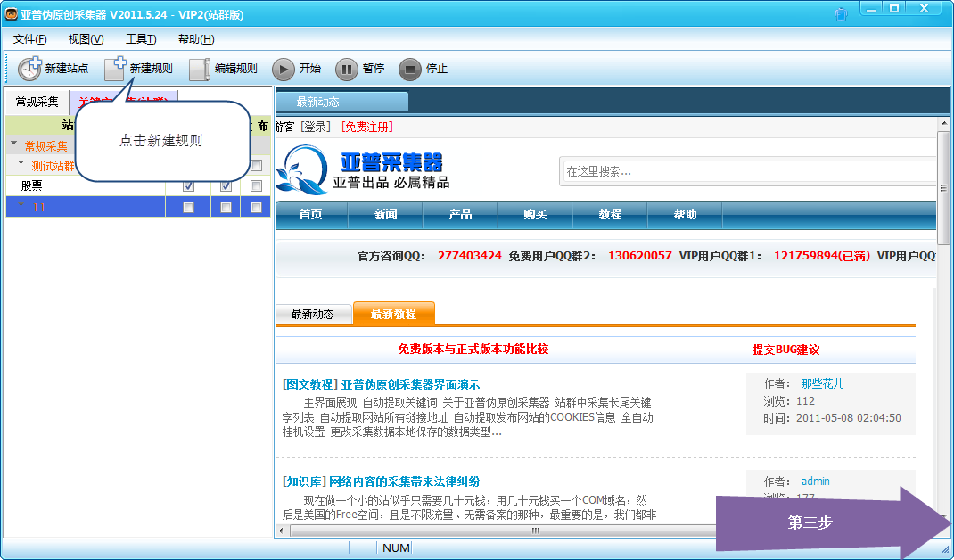Open the 帮助(H) menu in the menu bar
This screenshot has width=954, height=560.
coord(196,39)
